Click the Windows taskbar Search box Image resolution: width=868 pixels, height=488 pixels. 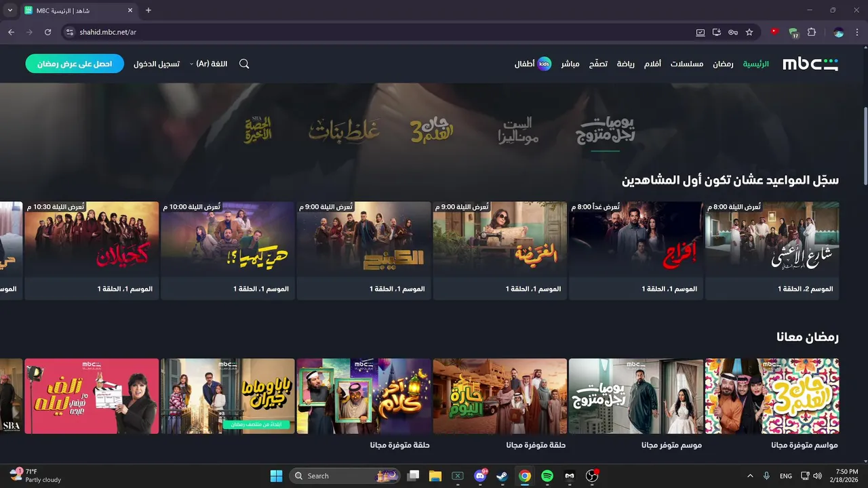coord(345,476)
